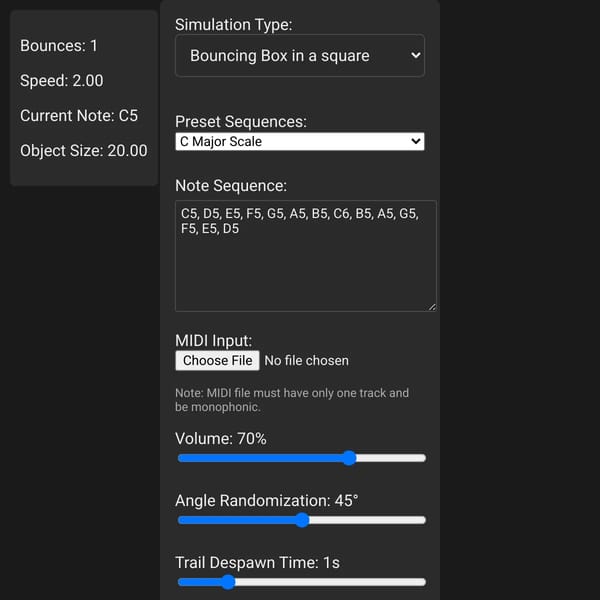The height and width of the screenshot is (600, 600).
Task: Click the 'Bounces: 1' stat text
Action: [59, 46]
